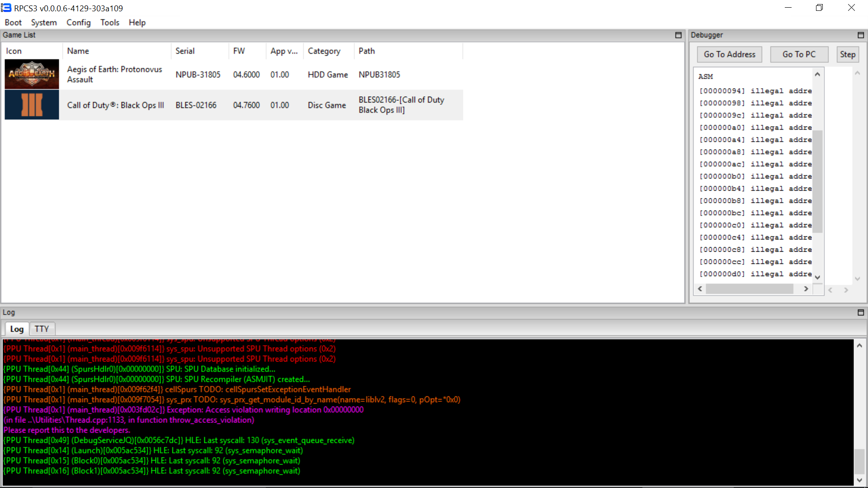Click firmware value 04.7600
The height and width of the screenshot is (488, 868).
pos(246,105)
